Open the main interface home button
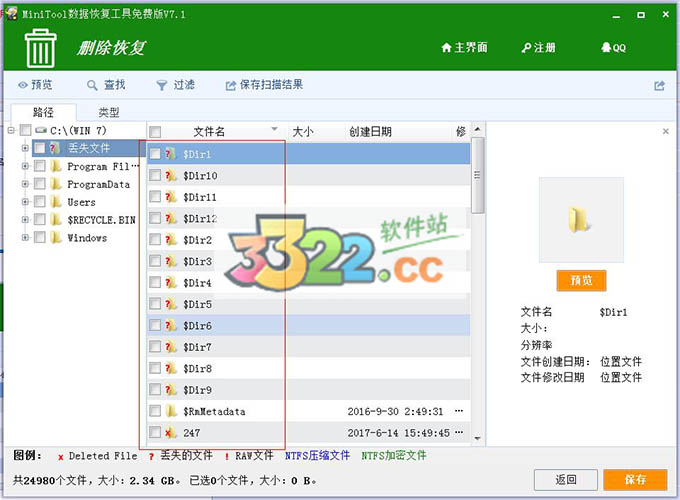 (x=464, y=47)
